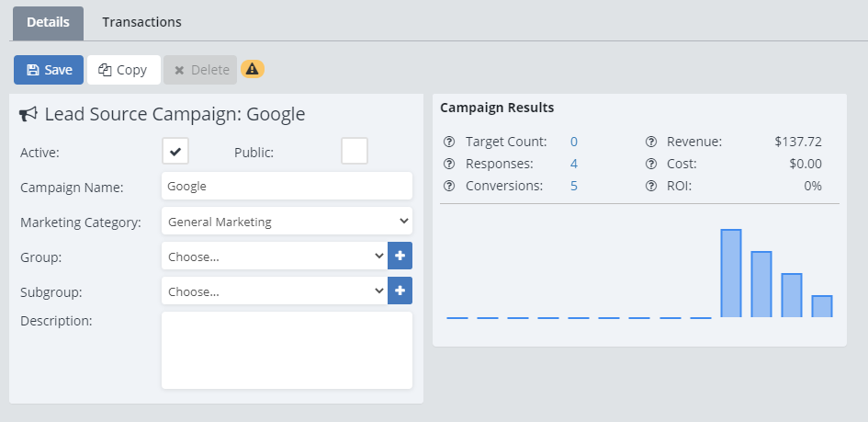868x422 pixels.
Task: Click help icon beside Responses
Action: pos(449,164)
